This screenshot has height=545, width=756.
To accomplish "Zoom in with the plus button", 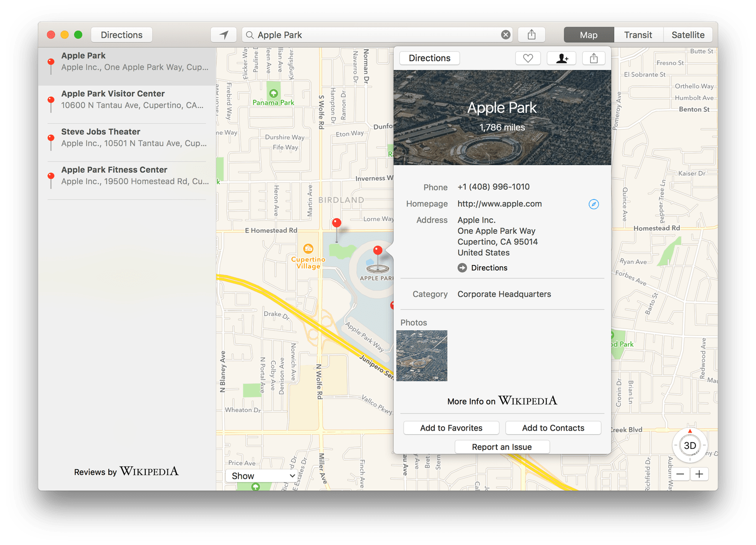I will point(699,474).
